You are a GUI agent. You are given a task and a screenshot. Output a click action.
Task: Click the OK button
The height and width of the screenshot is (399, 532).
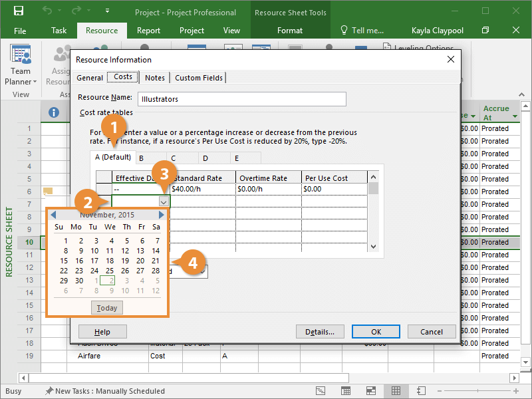click(376, 332)
